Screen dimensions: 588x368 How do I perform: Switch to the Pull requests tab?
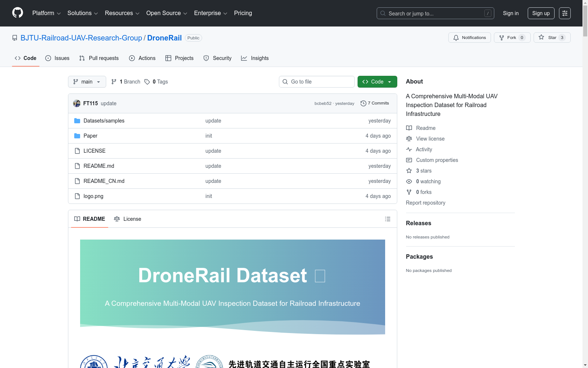99,58
